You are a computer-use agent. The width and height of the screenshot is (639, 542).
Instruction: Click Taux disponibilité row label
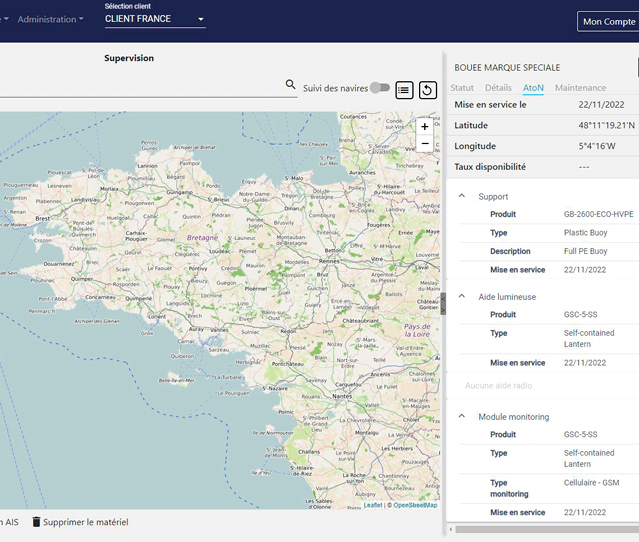[x=490, y=167]
